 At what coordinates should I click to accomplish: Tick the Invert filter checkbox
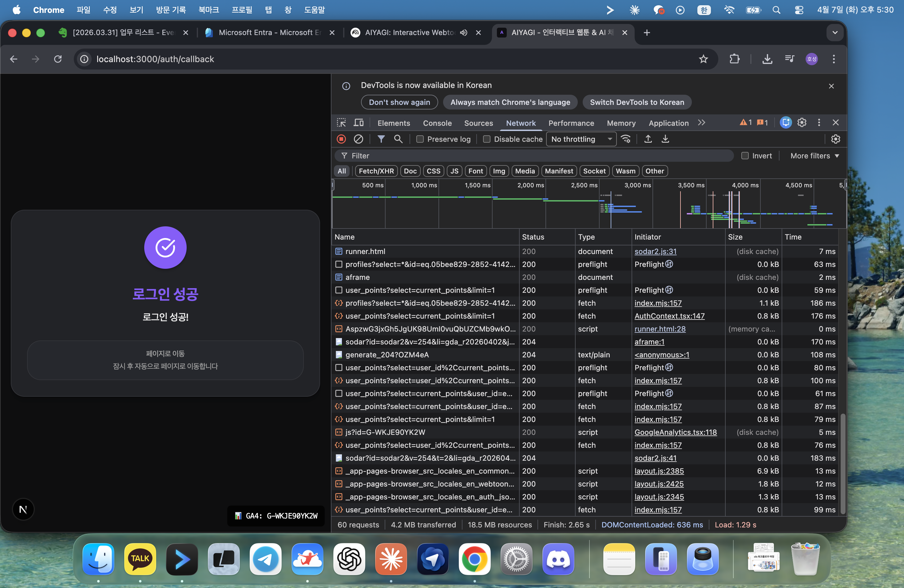coord(745,156)
